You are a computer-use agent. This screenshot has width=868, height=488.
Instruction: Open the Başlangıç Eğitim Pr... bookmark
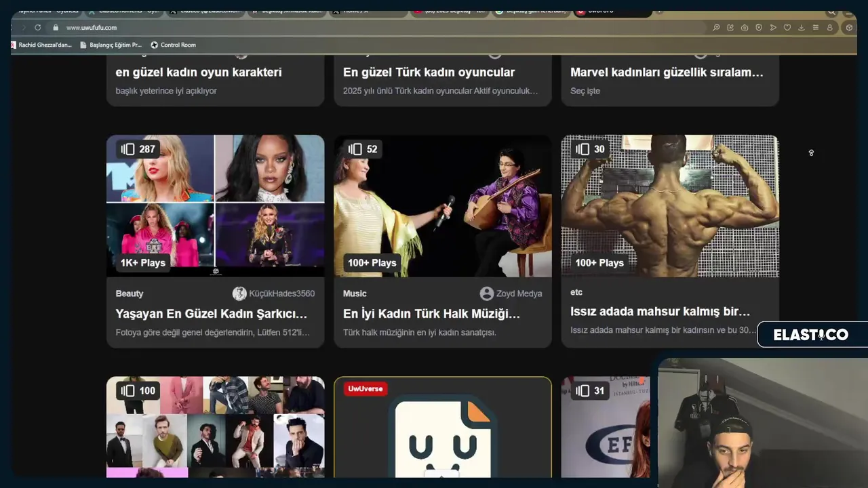click(110, 45)
